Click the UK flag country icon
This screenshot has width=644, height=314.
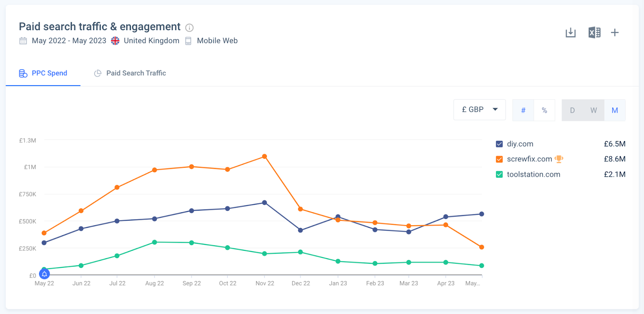tap(115, 41)
